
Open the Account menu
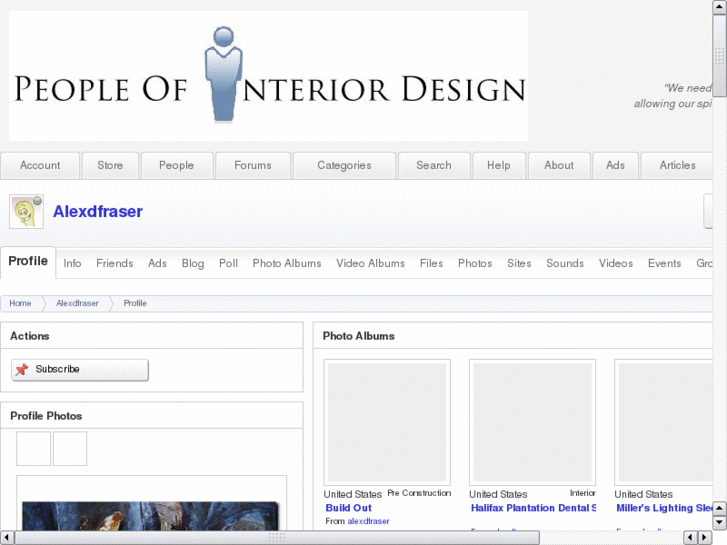(40, 166)
